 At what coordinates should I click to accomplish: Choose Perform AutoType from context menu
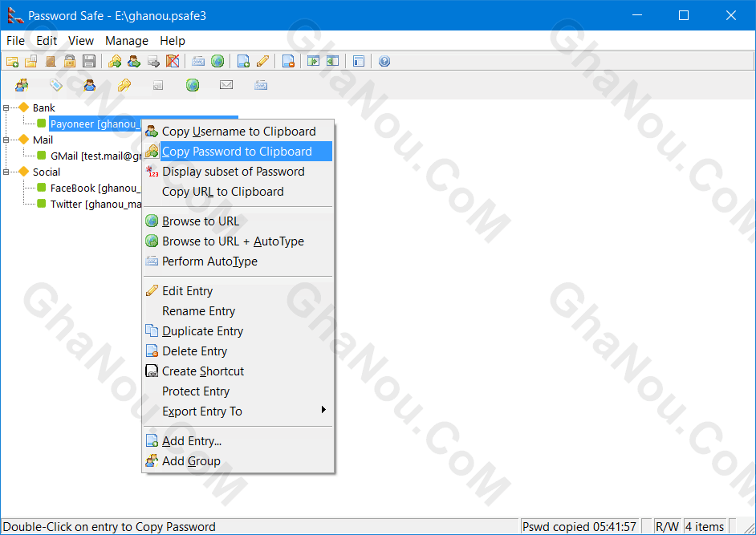coord(238,261)
